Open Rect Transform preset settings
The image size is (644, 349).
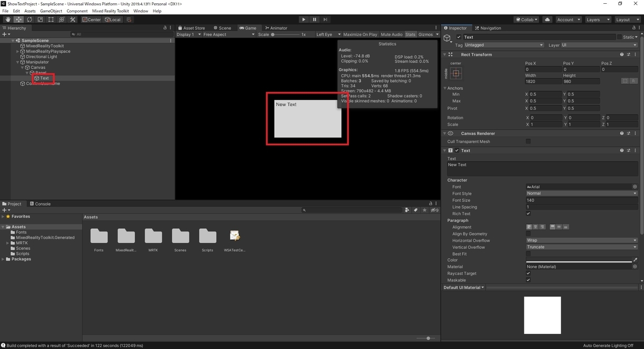(x=628, y=54)
